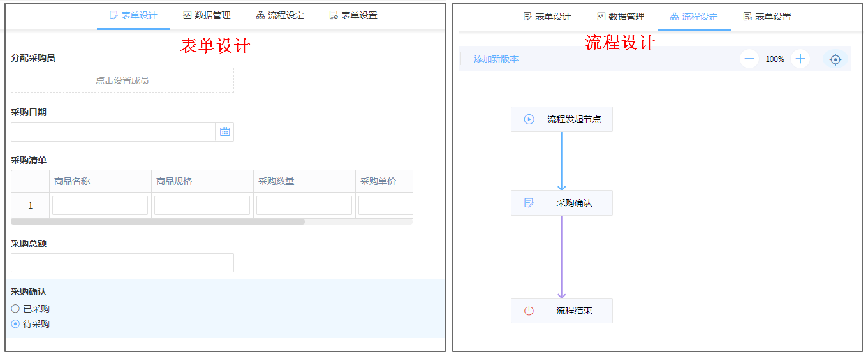The image size is (868, 354).
Task: Switch to 数据管理 tab in right panel
Action: click(621, 17)
